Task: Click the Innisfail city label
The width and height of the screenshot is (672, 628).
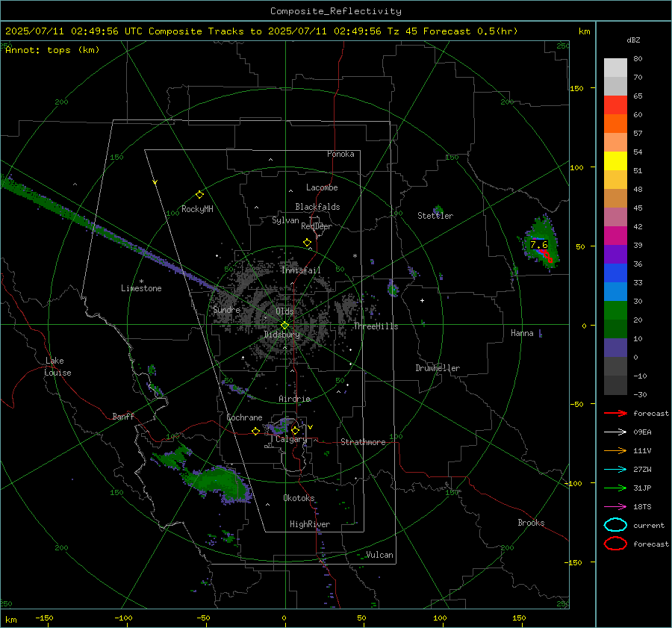Action: pyautogui.click(x=301, y=270)
